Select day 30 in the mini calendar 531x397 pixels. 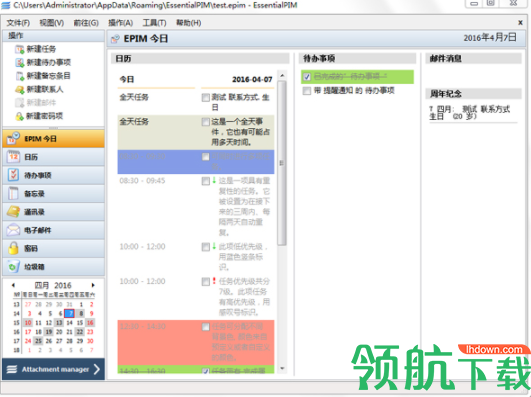point(90,341)
